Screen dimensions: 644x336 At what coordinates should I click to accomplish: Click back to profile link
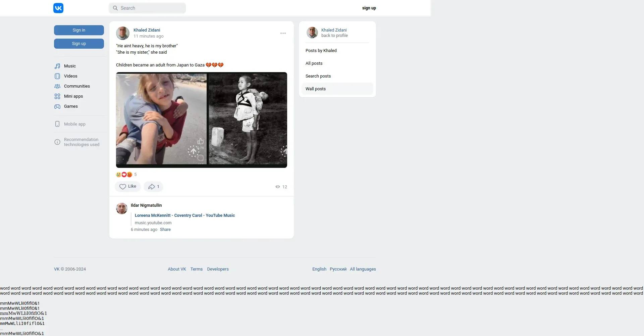[334, 36]
